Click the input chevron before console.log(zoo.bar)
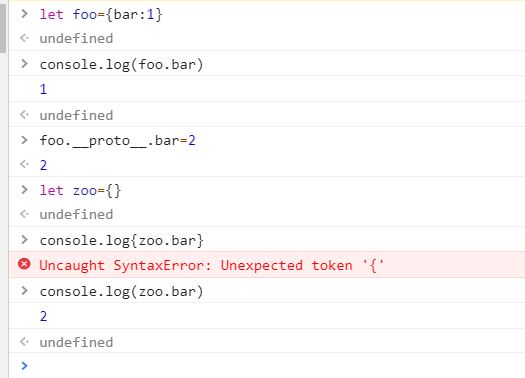This screenshot has width=525, height=378. 24,291
